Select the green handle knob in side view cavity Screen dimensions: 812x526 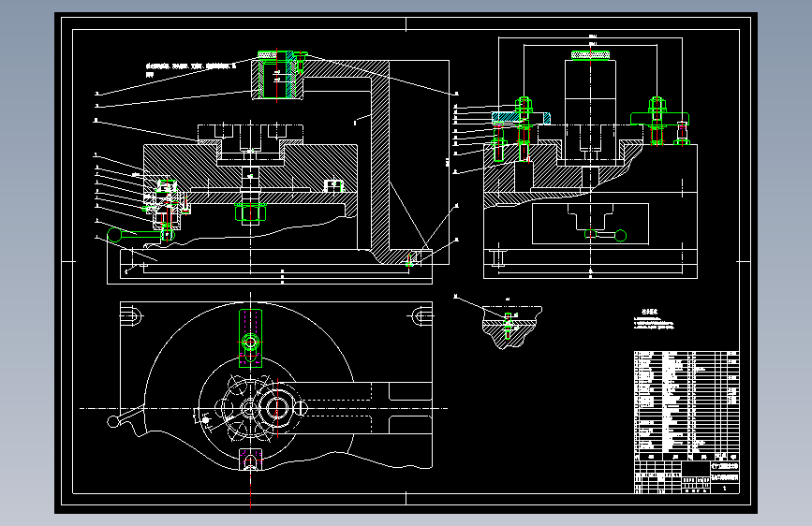pyautogui.click(x=620, y=236)
